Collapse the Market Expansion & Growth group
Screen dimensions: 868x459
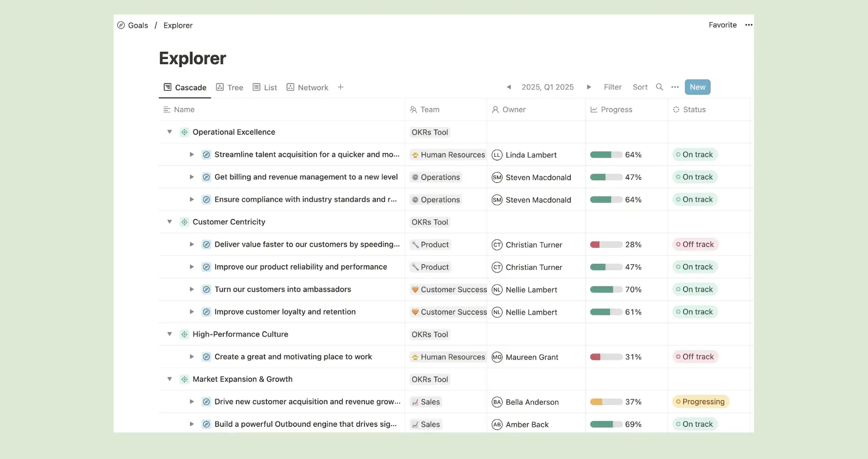(169, 379)
